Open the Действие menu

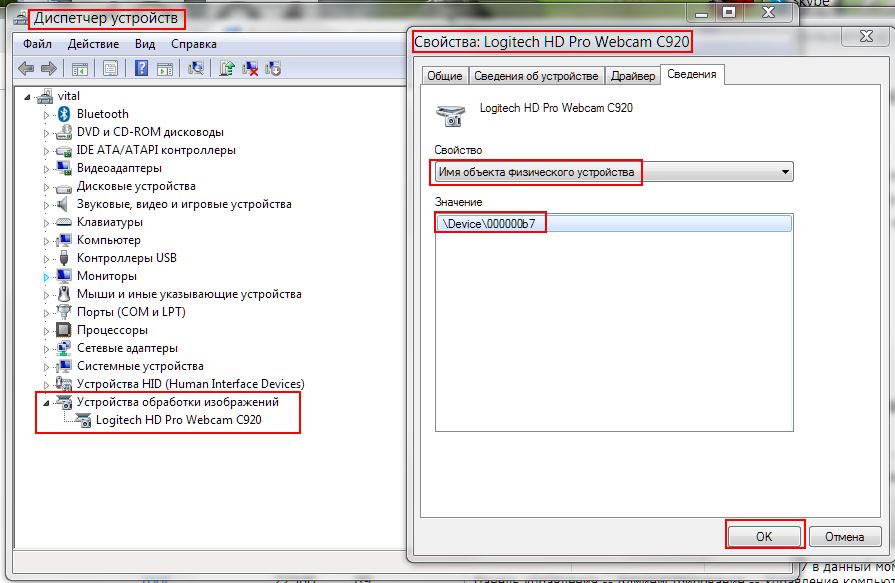pyautogui.click(x=93, y=44)
